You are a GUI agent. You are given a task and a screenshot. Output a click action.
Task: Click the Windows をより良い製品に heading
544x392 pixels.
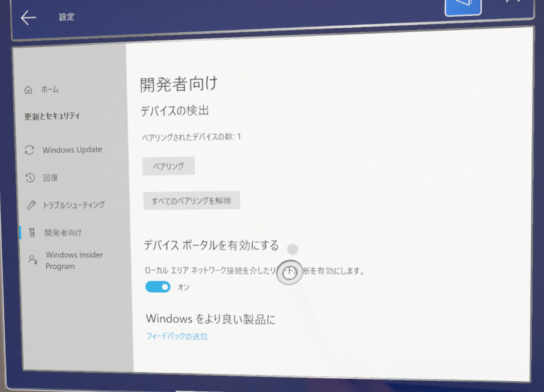click(x=210, y=319)
